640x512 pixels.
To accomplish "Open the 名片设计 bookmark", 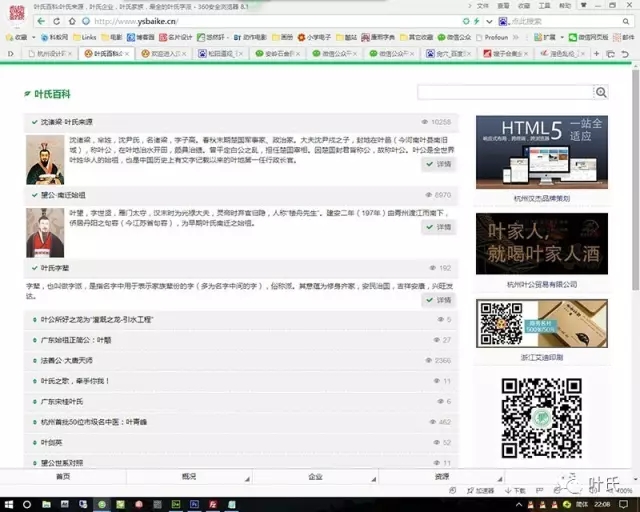I will (176, 37).
